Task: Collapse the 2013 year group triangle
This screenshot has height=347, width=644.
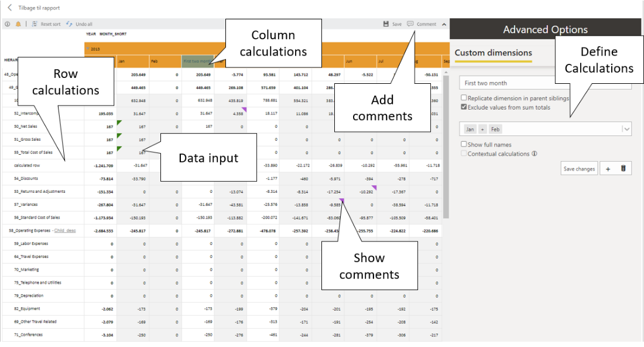Action: click(x=87, y=49)
